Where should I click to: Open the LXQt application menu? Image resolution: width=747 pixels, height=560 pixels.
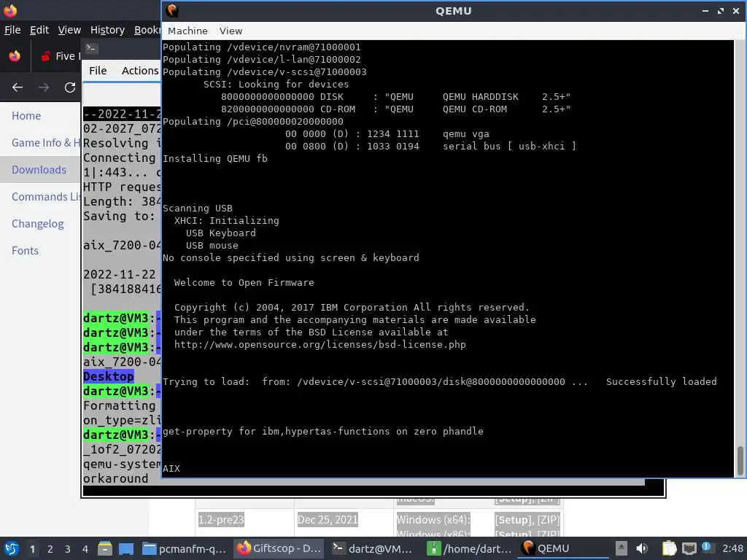[12, 548]
